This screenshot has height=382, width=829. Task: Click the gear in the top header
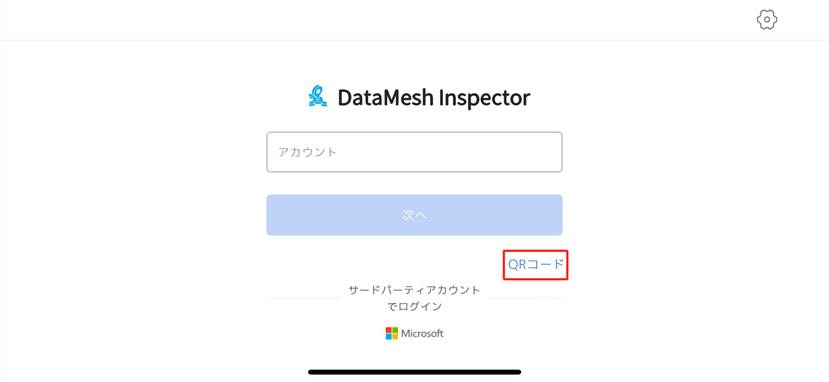click(767, 20)
